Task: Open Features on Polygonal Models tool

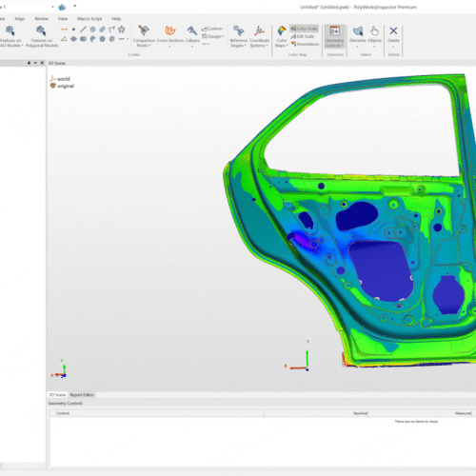Action: tap(42, 36)
